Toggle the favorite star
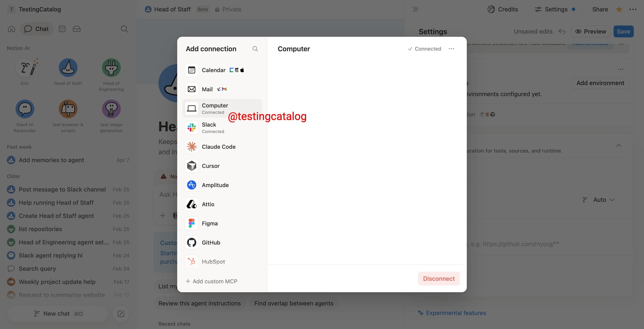644x329 pixels. click(619, 9)
